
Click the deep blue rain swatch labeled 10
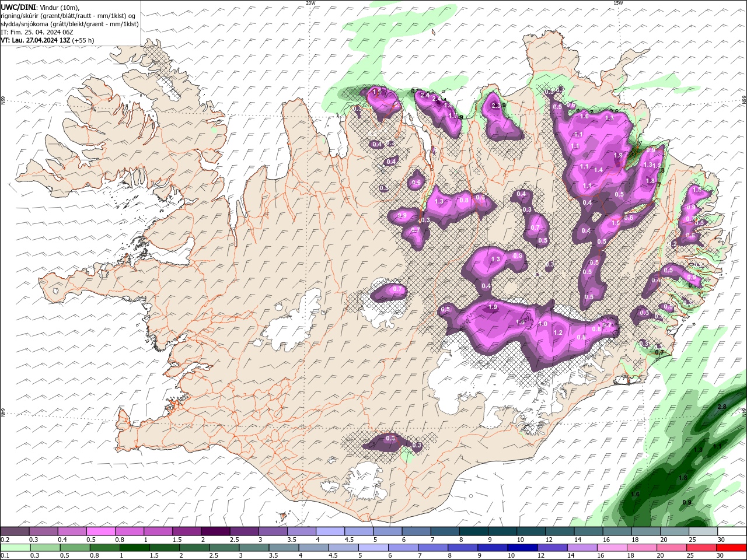(x=522, y=548)
